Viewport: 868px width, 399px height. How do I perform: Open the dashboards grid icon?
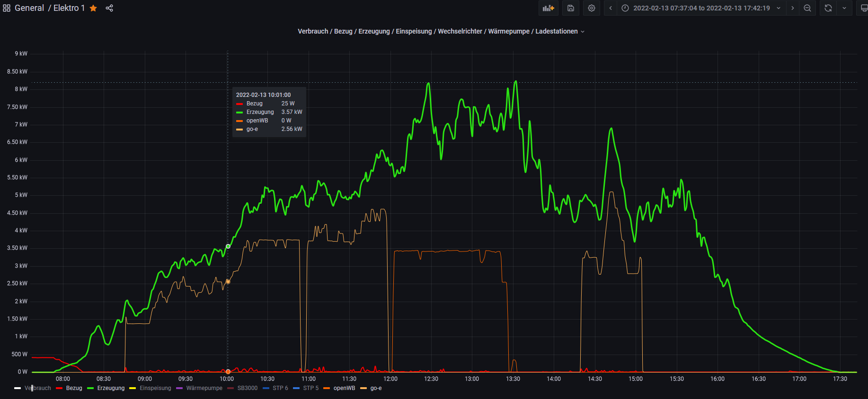(x=7, y=8)
